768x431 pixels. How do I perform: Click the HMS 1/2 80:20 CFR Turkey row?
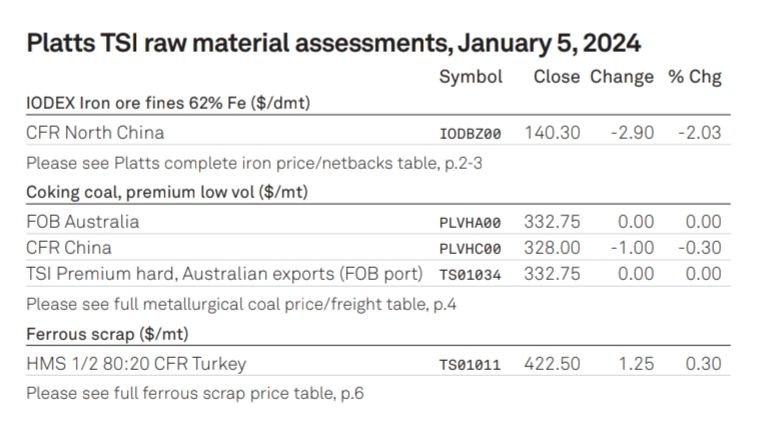tap(378, 364)
